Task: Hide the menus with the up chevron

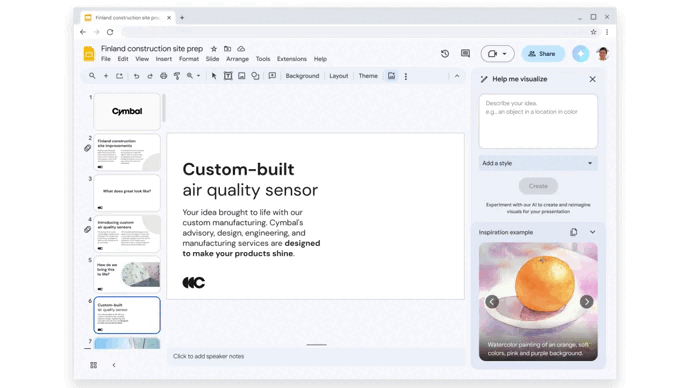Action: 457,76
